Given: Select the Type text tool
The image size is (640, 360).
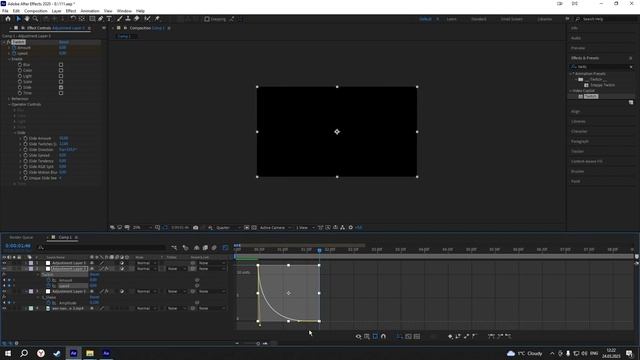Looking at the screenshot, I should point(109,19).
